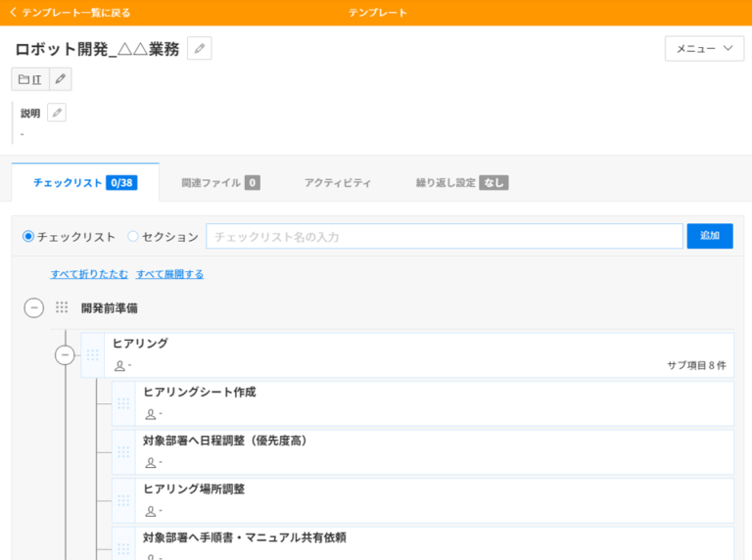Edit the 説明 description with the pencil icon
The height and width of the screenshot is (560, 752).
click(x=57, y=113)
